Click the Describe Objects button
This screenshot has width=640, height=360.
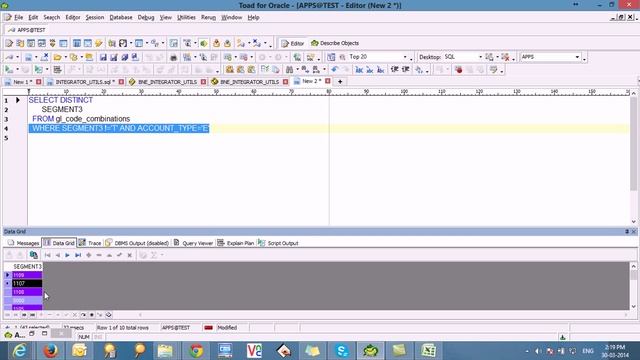pyautogui.click(x=335, y=43)
